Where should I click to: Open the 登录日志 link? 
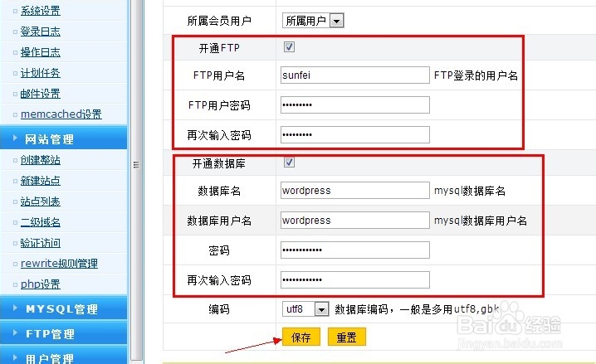(41, 32)
